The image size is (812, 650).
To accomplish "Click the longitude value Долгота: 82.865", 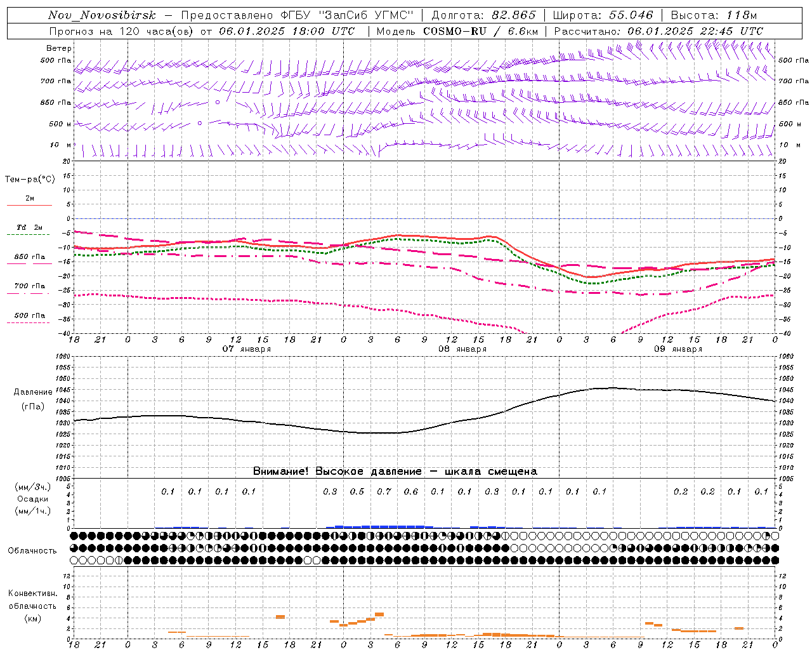I will click(483, 15).
